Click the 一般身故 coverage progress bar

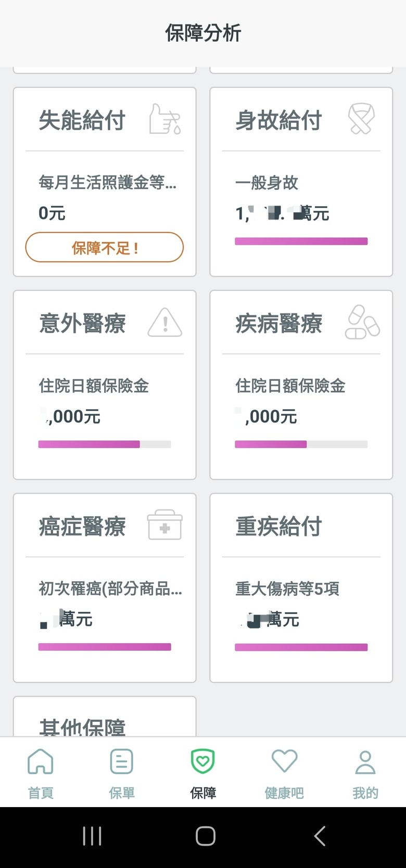301,241
